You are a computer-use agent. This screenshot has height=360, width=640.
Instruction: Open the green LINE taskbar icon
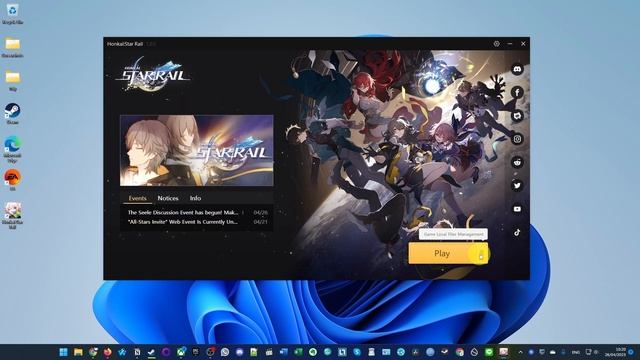[489, 352]
